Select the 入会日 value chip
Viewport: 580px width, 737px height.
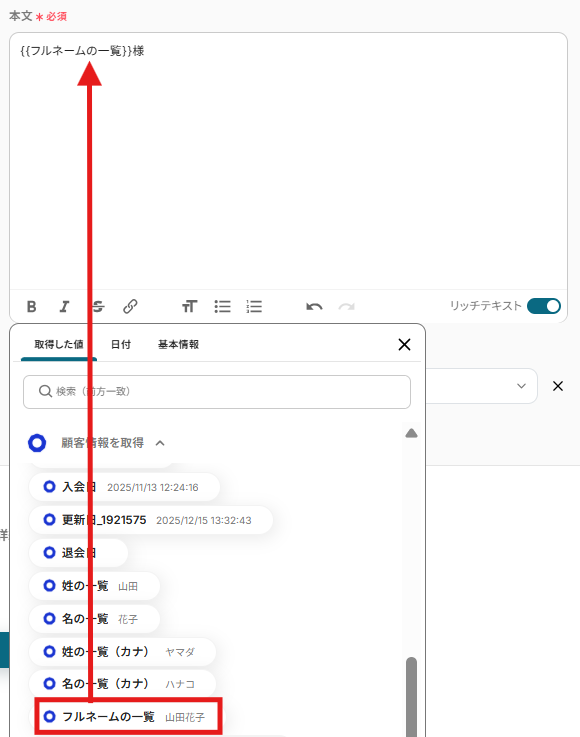[124, 487]
